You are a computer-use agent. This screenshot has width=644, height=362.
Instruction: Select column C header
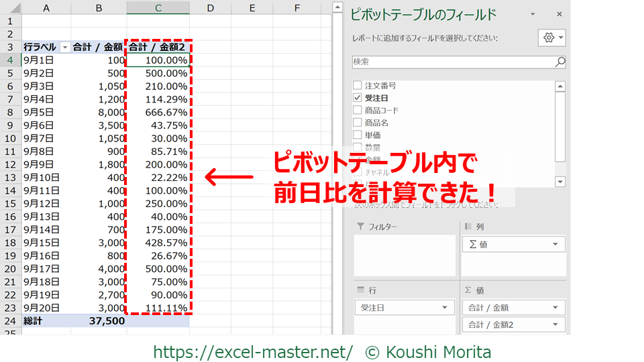point(158,8)
